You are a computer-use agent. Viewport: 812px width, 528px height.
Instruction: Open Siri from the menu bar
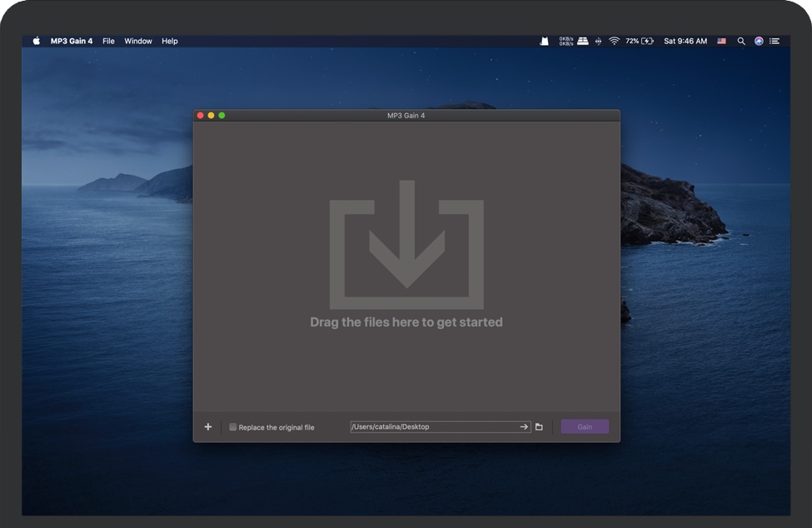click(759, 41)
